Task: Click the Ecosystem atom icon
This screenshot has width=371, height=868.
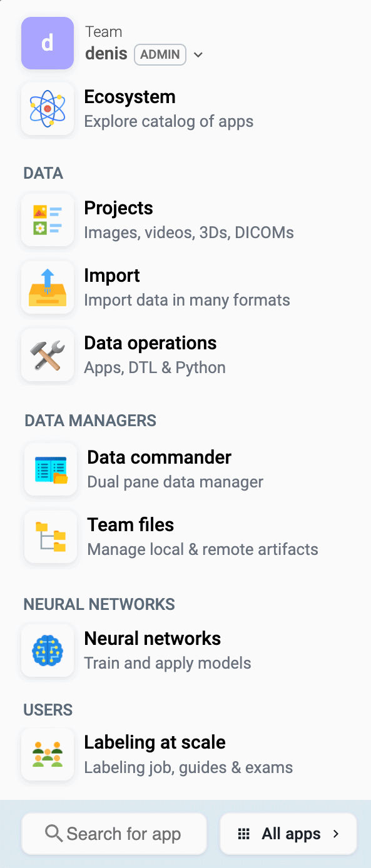Action: point(48,109)
